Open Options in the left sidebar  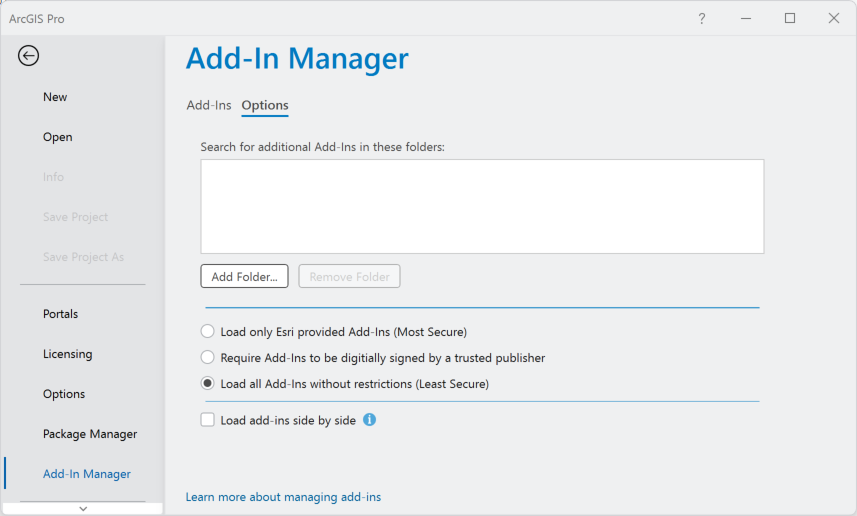[64, 394]
